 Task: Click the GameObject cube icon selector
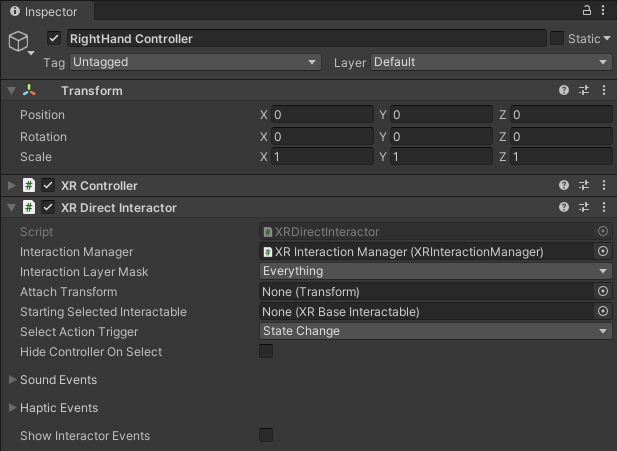19,42
